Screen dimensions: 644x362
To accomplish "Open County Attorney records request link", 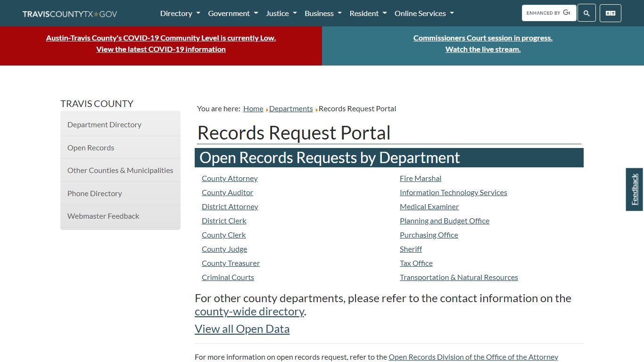I will point(230,178).
